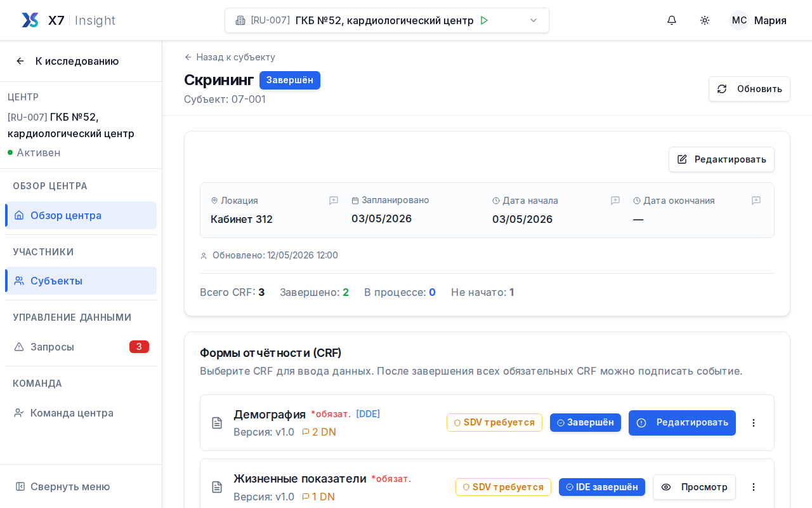Click the building icon in site selector

(240, 20)
